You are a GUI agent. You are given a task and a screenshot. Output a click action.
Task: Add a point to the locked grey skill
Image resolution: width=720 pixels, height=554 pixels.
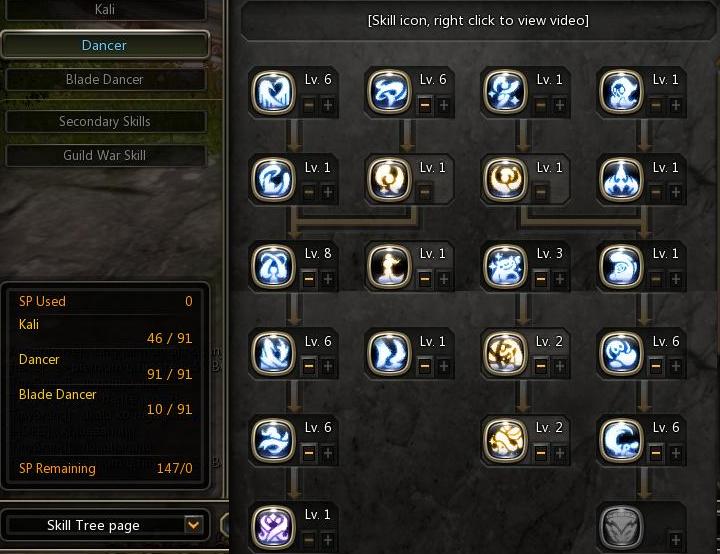click(x=675, y=540)
